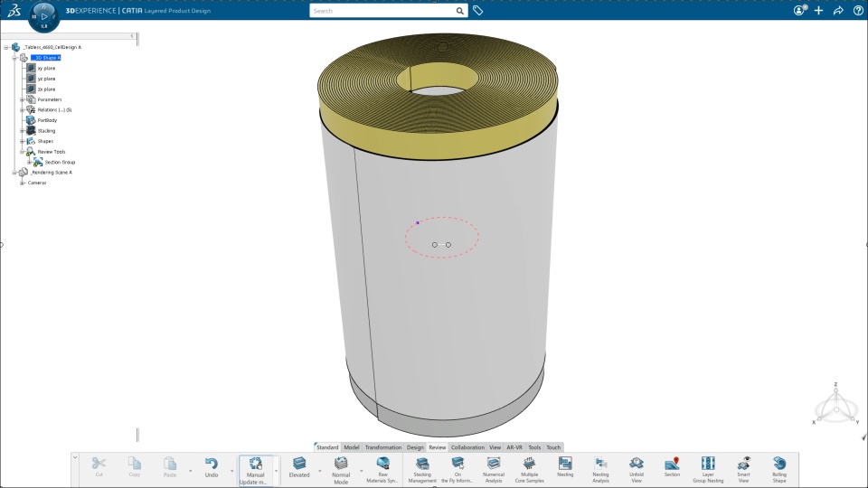Select the Normal Mode tool
The image size is (868, 488).
point(341,470)
